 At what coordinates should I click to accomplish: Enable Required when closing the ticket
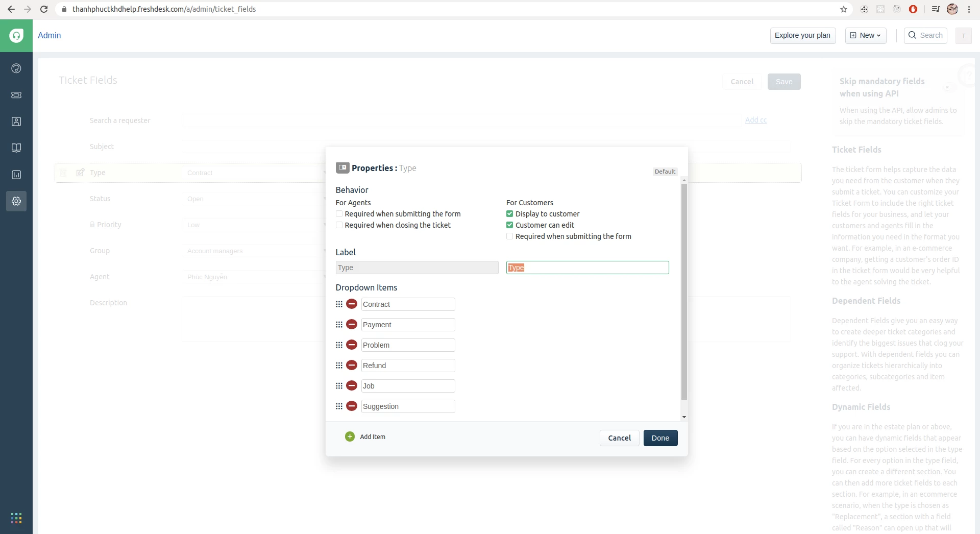[339, 225]
